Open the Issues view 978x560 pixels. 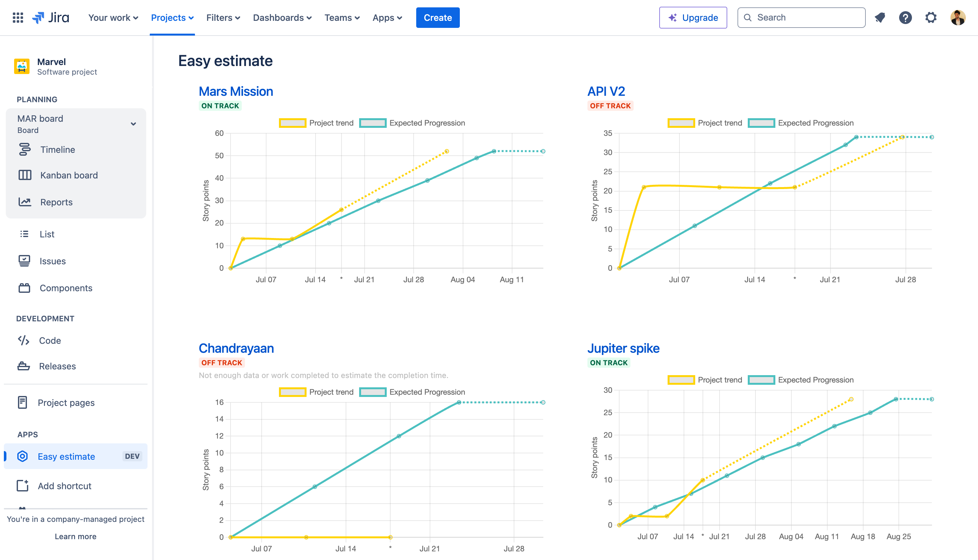pyautogui.click(x=52, y=261)
